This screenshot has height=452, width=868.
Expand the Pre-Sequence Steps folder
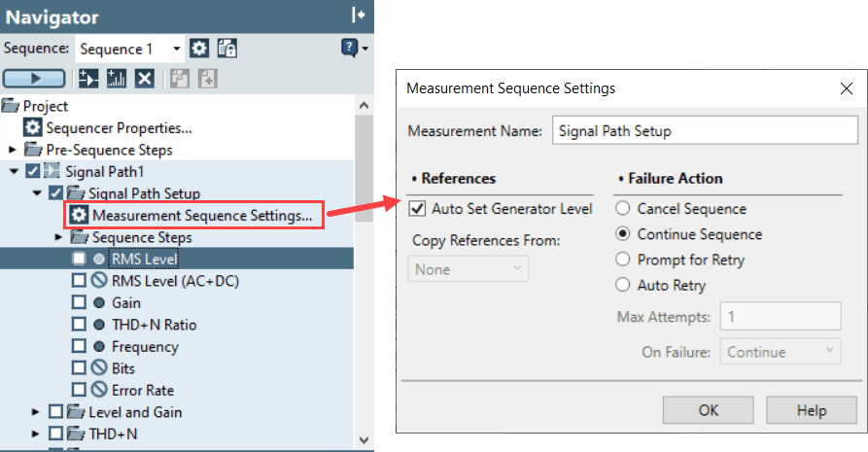coord(13,150)
